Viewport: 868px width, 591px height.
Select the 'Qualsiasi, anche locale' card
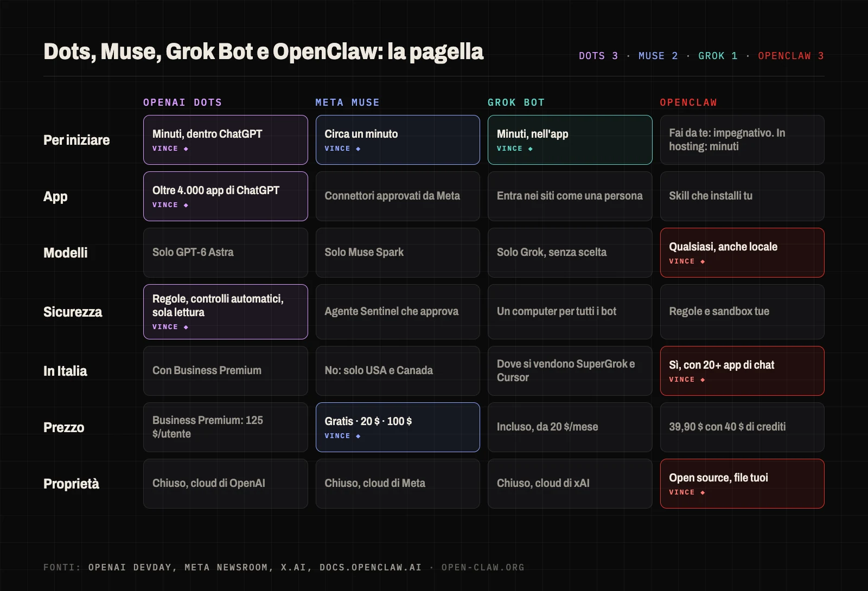click(x=742, y=253)
